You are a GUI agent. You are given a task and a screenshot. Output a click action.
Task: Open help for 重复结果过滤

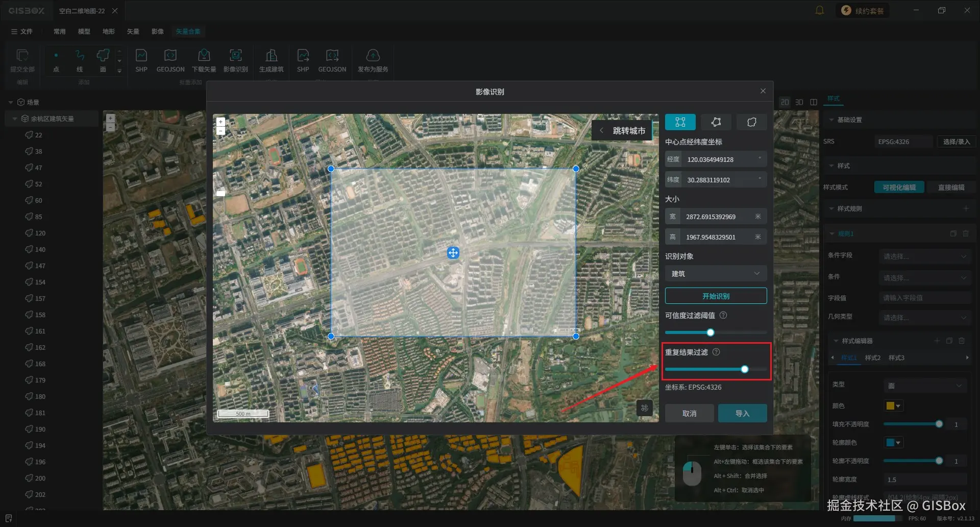point(716,352)
